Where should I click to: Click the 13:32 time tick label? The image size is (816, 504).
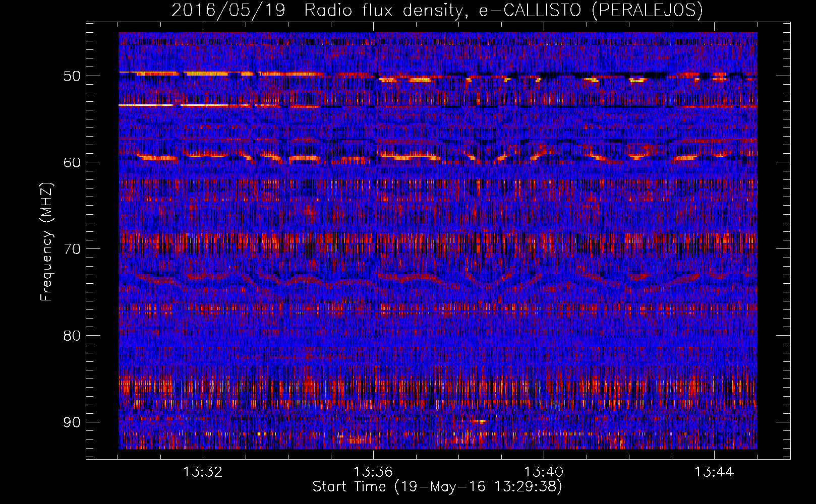[x=203, y=472]
